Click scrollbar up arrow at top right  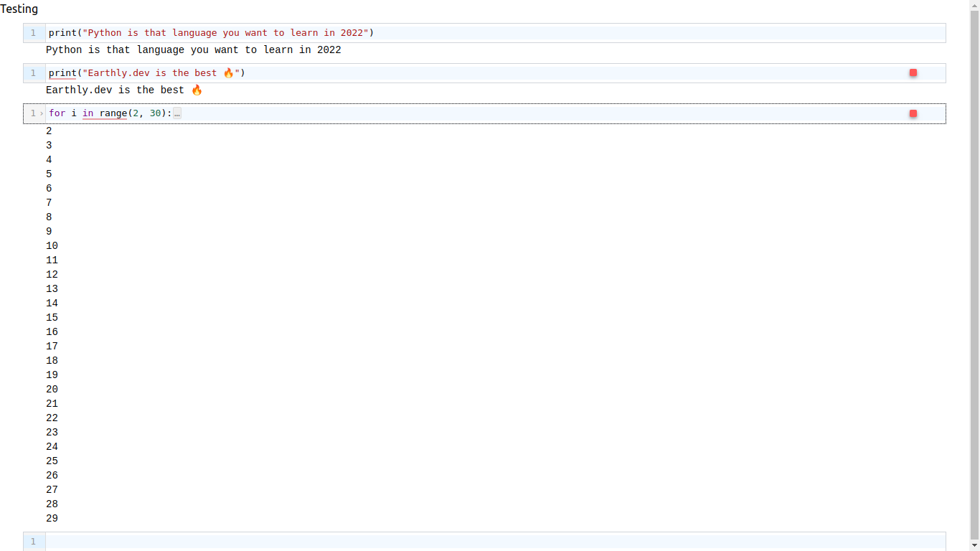[x=974, y=4]
